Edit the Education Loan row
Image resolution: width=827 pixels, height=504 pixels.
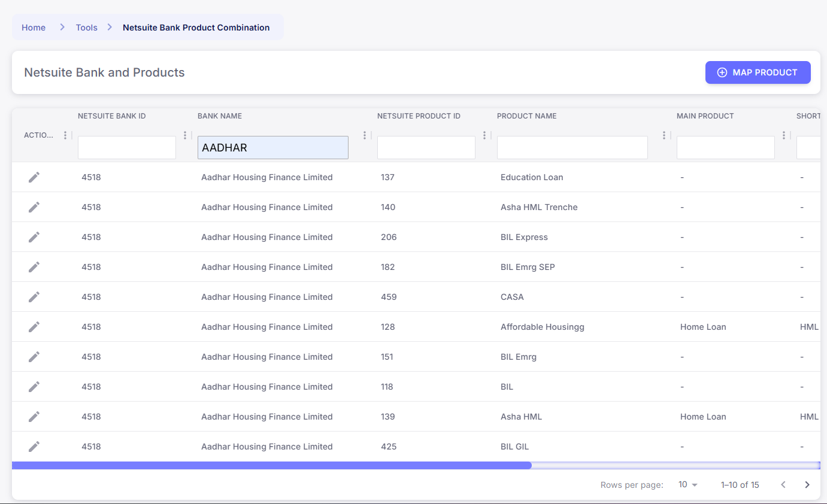34,177
